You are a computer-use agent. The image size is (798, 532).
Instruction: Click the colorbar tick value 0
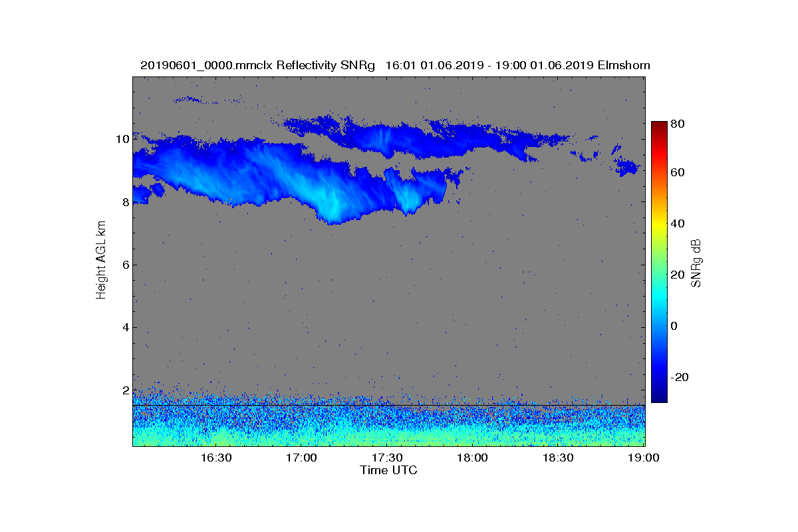click(676, 326)
